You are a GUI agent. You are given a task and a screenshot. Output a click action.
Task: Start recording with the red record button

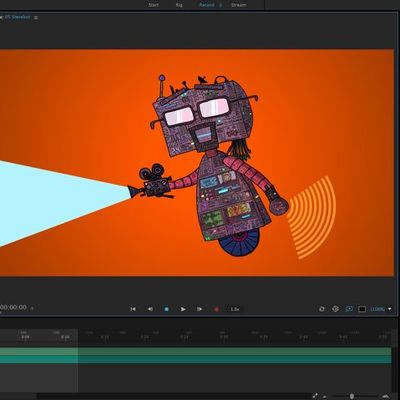pos(216,309)
